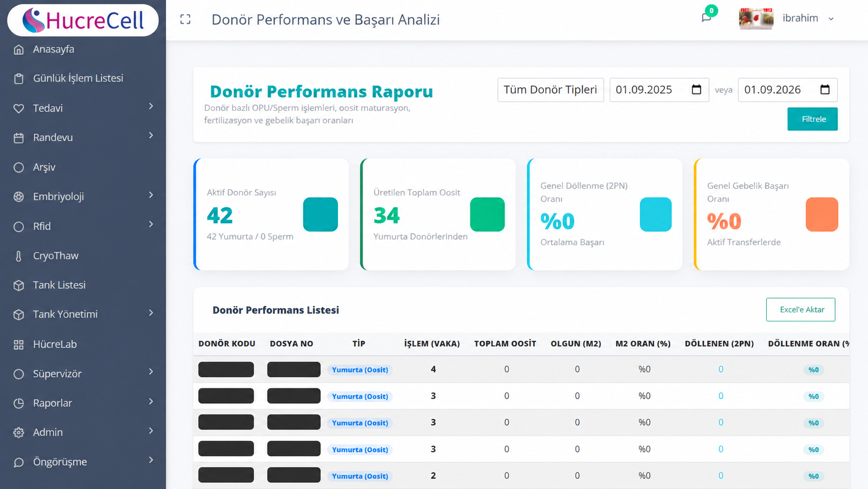This screenshot has height=489, width=868.
Task: Open the Tüm Donör Tipleri dropdown
Action: point(550,90)
